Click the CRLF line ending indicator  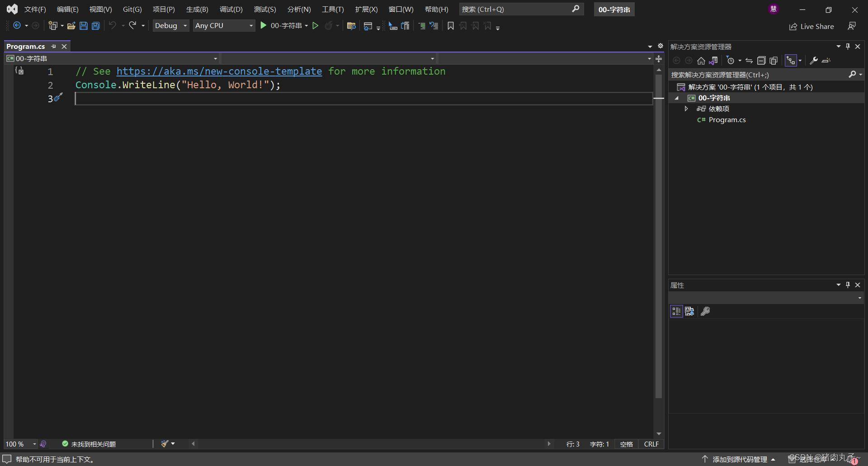click(651, 444)
